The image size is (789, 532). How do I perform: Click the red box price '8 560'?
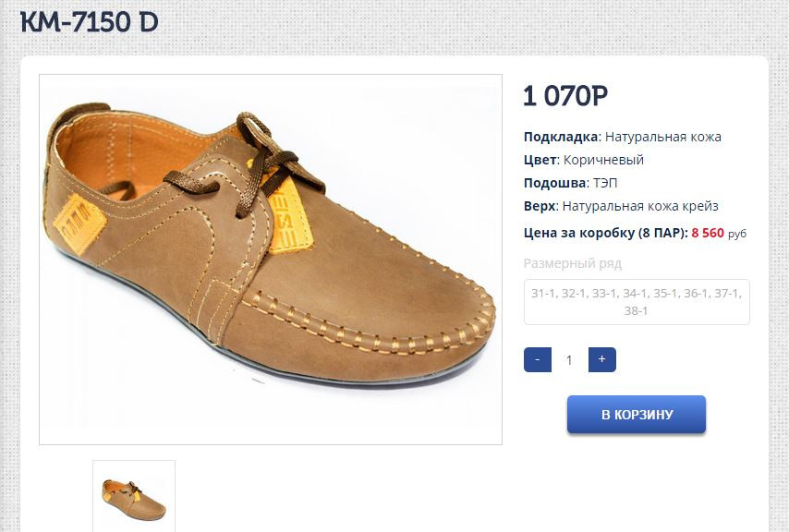[x=708, y=234]
